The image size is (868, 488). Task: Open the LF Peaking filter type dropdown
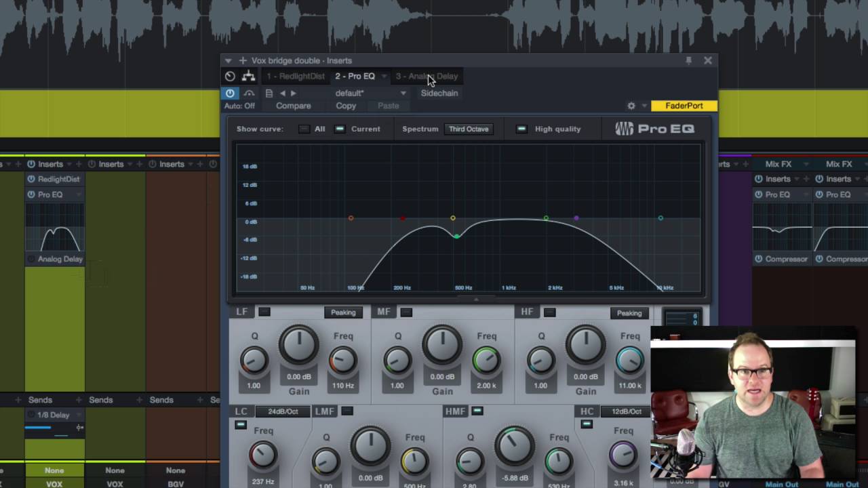coord(343,312)
